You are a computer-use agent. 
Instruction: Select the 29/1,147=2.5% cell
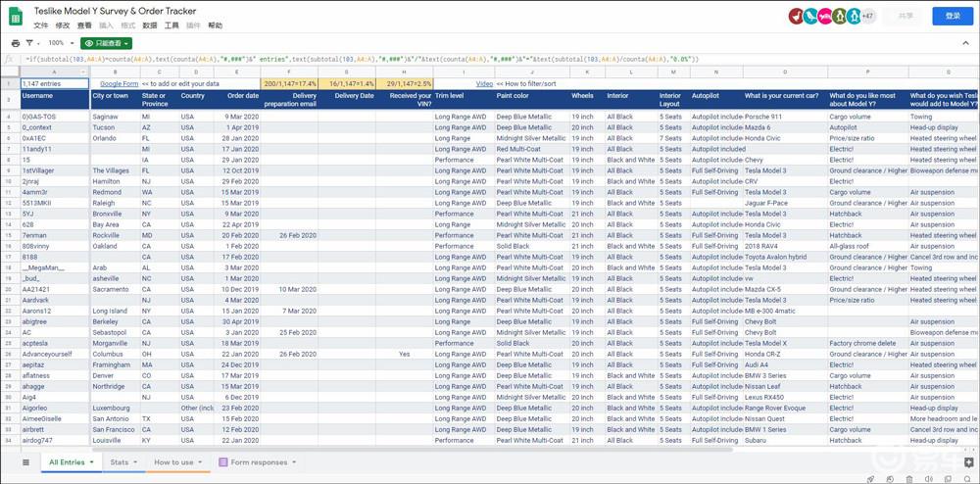[x=405, y=83]
